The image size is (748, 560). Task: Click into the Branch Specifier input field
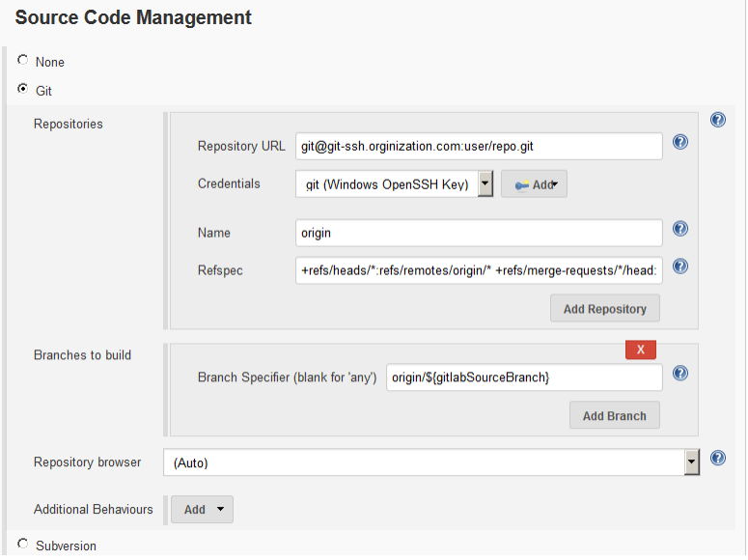524,378
